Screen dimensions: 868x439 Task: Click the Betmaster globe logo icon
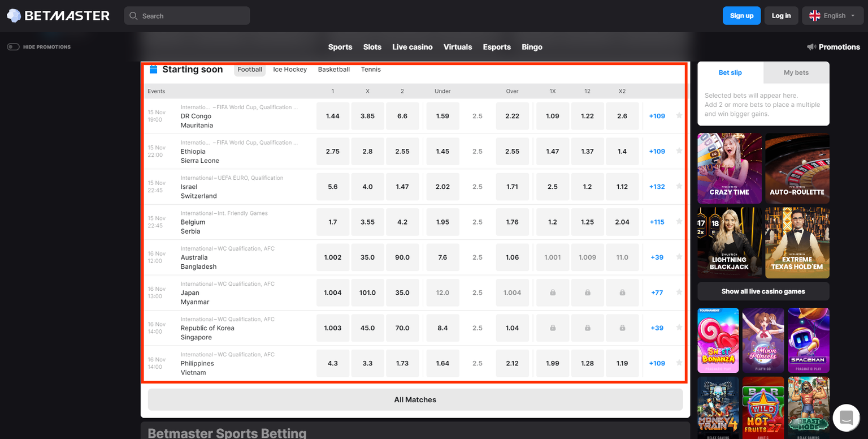click(x=14, y=15)
